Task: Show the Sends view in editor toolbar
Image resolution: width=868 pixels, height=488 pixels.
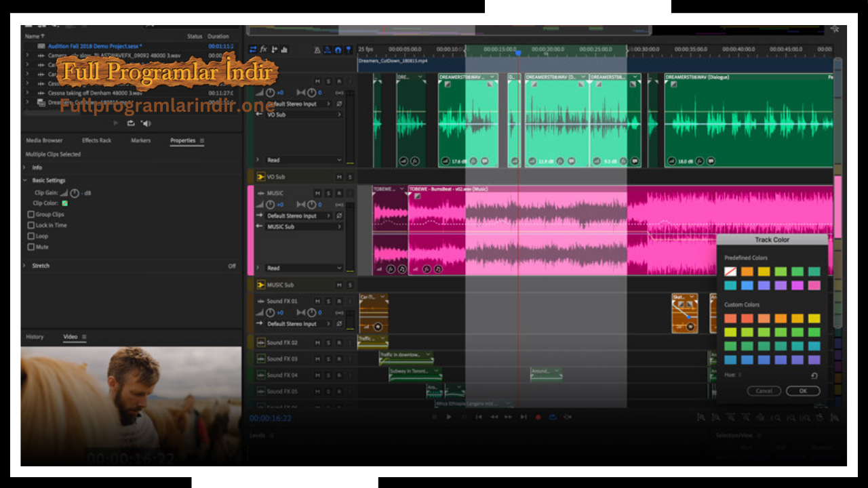Action: point(274,49)
